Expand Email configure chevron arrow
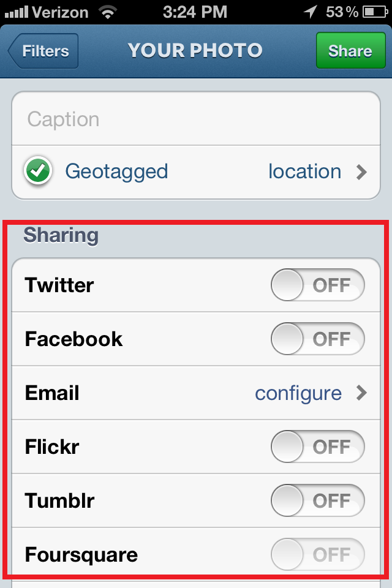Viewport: 392px width, 588px height. 361,393
